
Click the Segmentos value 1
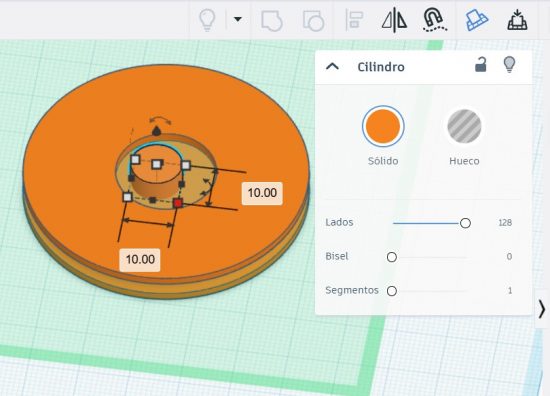(x=510, y=290)
